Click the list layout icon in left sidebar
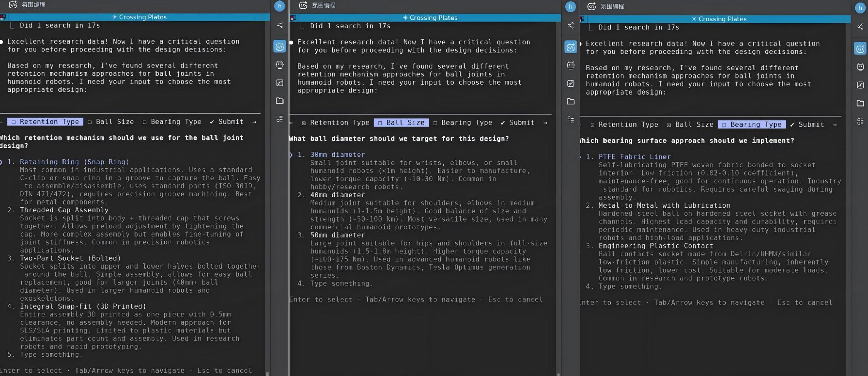This screenshot has height=376, width=868. tap(280, 119)
